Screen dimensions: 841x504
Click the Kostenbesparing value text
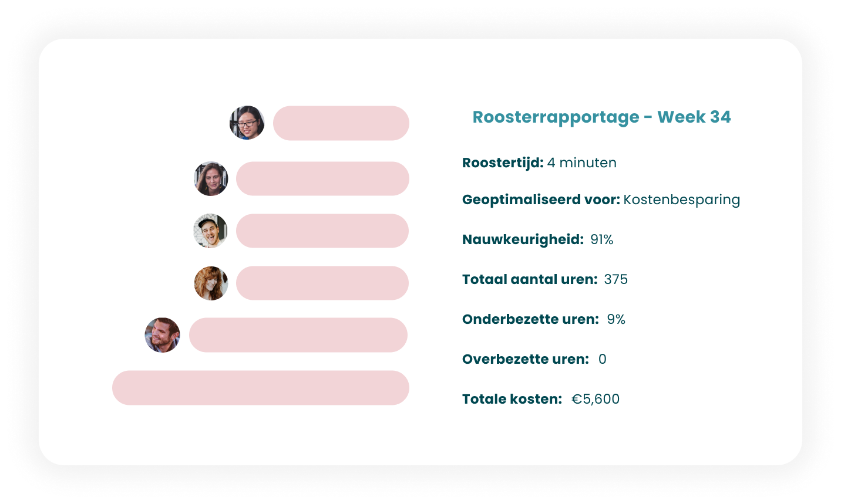pos(681,199)
